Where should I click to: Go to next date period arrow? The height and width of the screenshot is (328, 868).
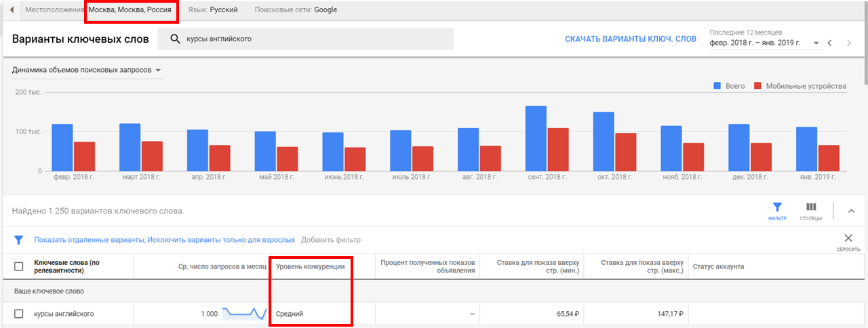(849, 43)
